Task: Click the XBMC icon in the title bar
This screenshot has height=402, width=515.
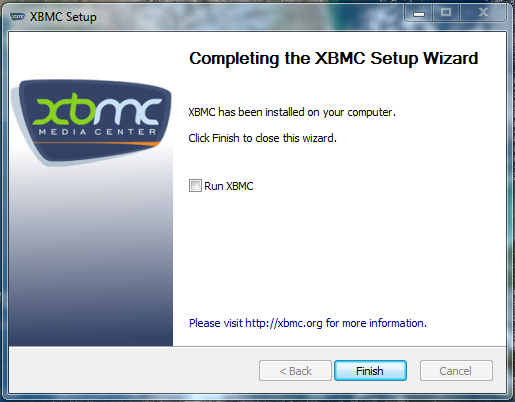Action: 17,16
